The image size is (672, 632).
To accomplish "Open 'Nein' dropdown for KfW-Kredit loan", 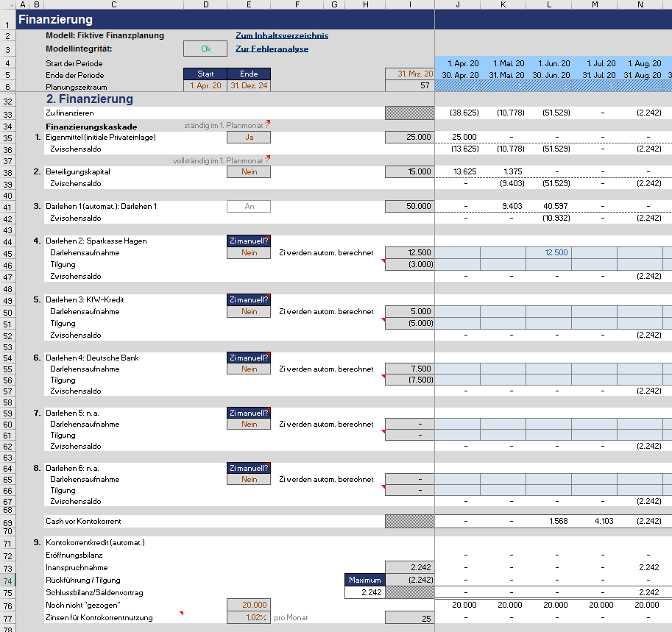I will tap(249, 311).
